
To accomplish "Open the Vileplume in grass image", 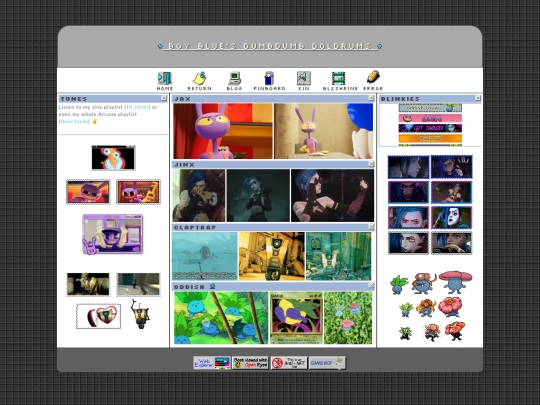I will [348, 318].
